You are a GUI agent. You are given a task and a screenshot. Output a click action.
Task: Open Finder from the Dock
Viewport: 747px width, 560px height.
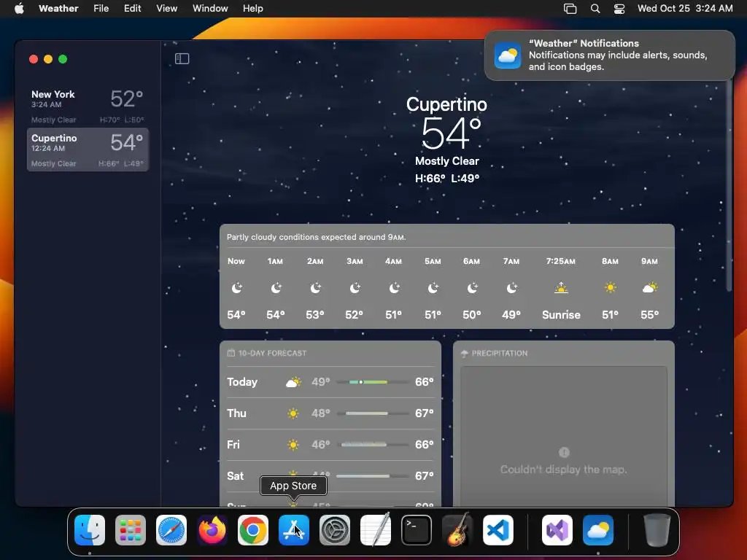click(x=90, y=530)
